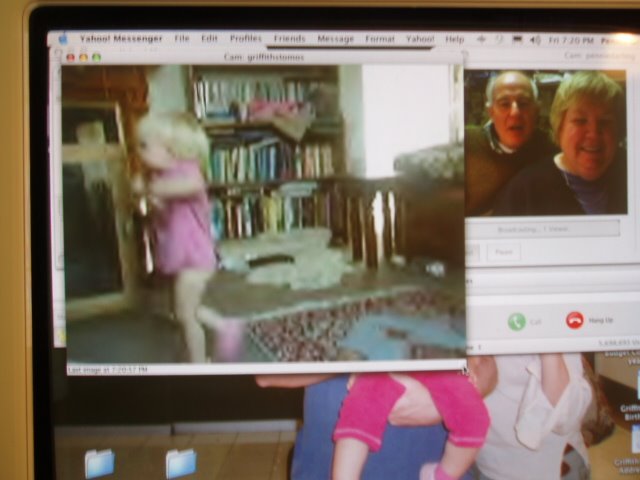Click the Cam: griffithstones window title
This screenshot has height=480, width=640.
pyautogui.click(x=264, y=58)
